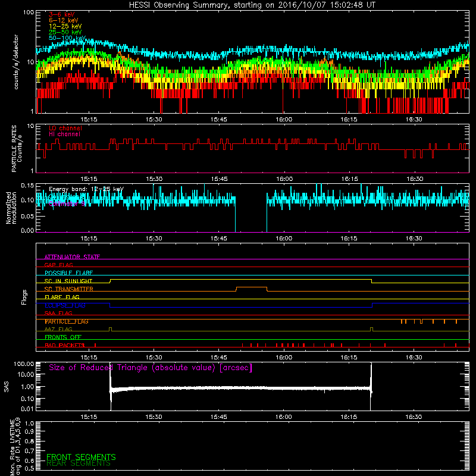
Task: Click the SAA FLAG label
Action: [58, 314]
